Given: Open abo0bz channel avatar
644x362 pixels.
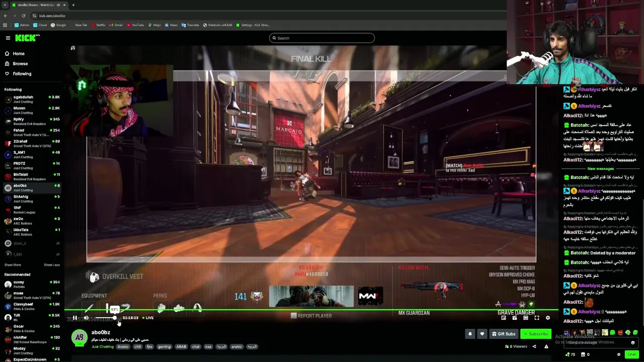Looking at the screenshot, I should pos(79,338).
